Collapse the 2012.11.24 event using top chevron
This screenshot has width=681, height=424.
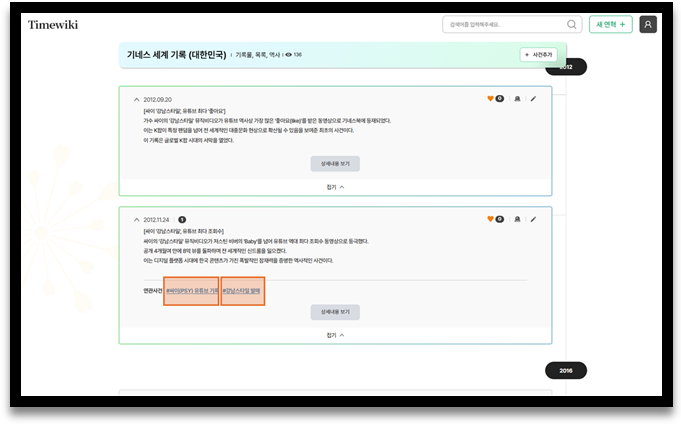coord(136,219)
